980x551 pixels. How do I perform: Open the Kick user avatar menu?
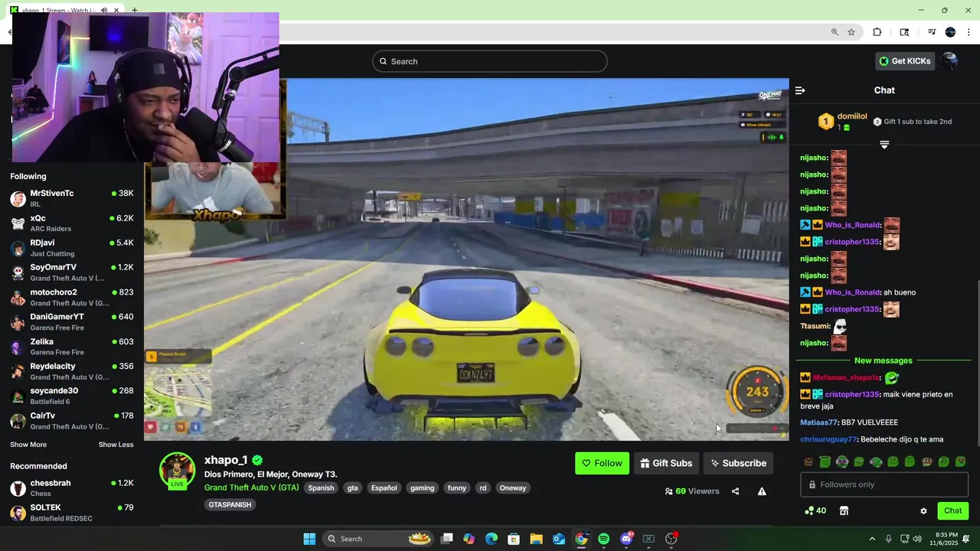(949, 61)
